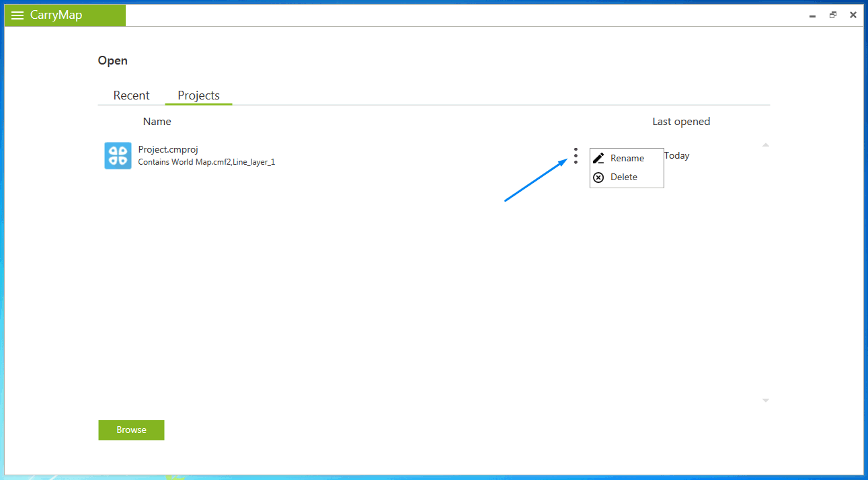Click the Project.cmproj blue project icon
This screenshot has height=480, width=868.
[x=118, y=155]
